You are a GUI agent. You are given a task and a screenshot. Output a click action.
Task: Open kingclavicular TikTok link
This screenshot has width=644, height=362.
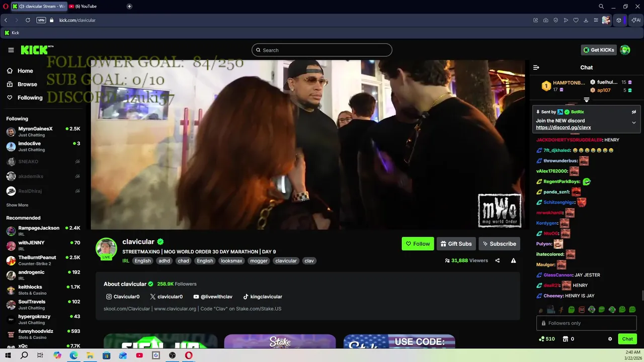coord(263,297)
